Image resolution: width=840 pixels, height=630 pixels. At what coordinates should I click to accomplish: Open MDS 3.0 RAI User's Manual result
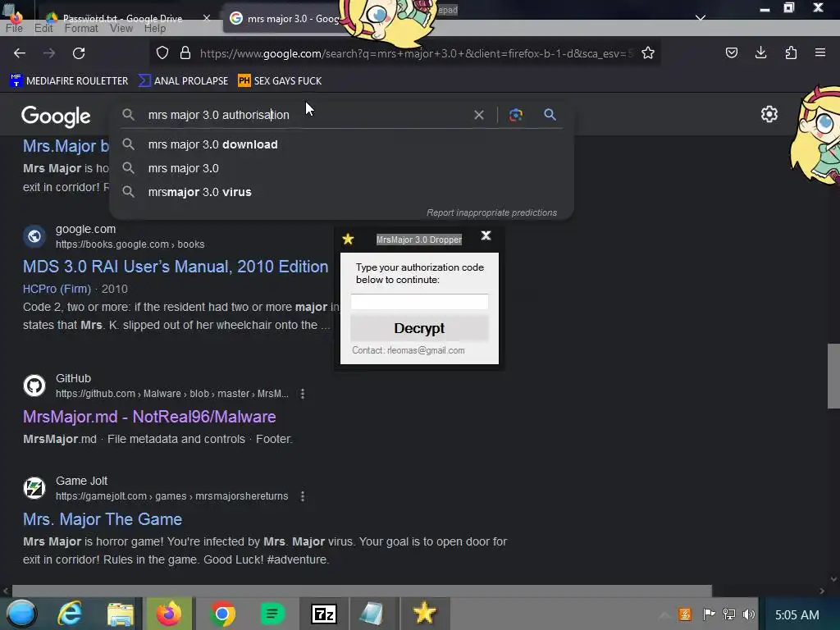176,267
